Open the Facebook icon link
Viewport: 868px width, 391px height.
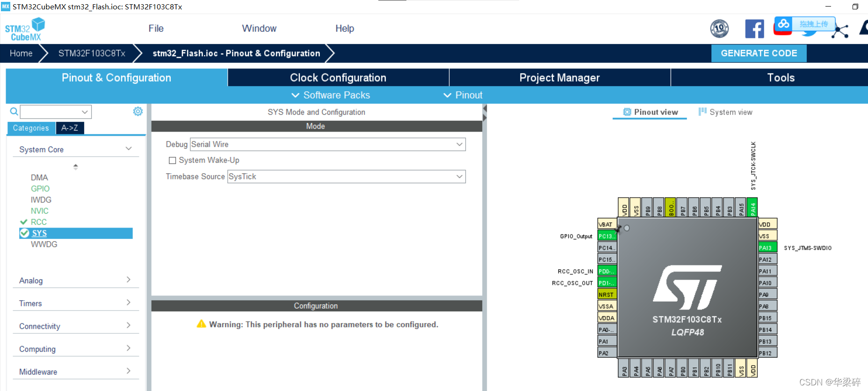click(x=754, y=29)
